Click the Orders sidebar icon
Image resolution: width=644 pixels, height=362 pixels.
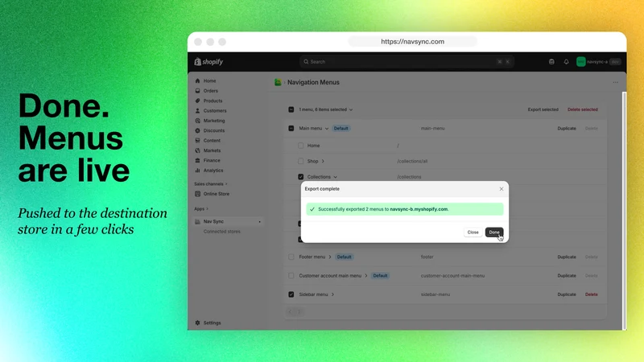point(197,91)
